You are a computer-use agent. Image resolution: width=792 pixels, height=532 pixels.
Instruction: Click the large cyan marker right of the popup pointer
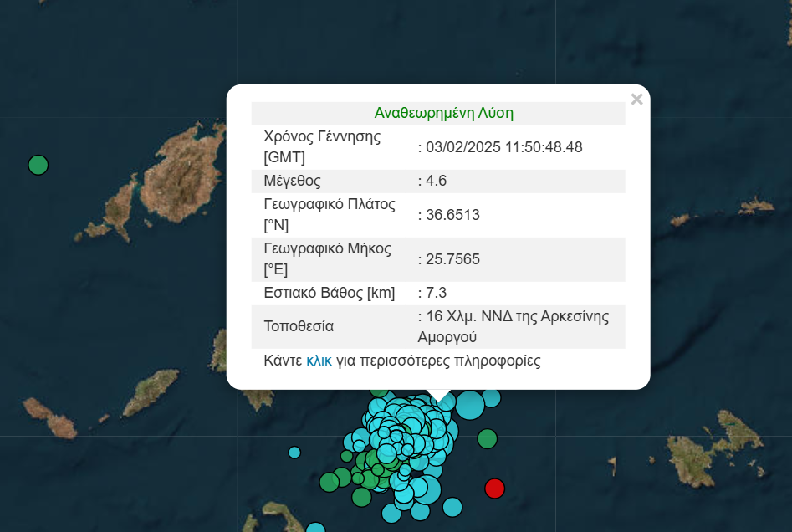469,405
